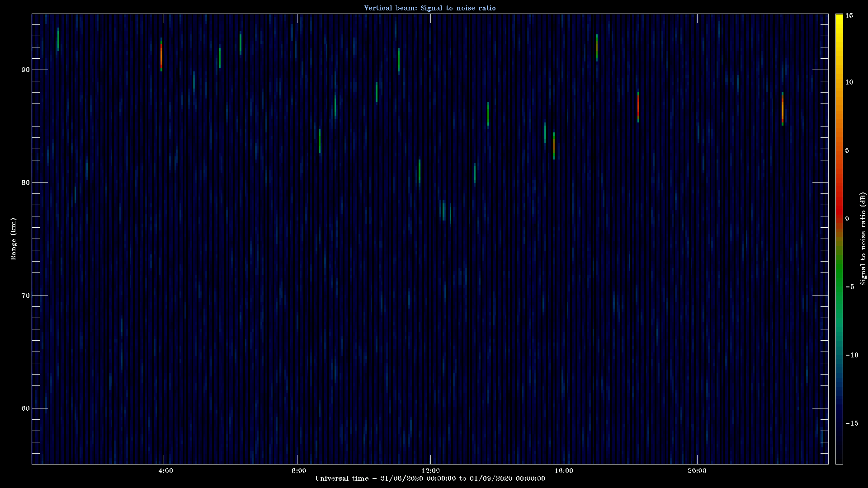Click the green echo near 17:00 at 92 km
Image resolution: width=868 pixels, height=488 pixels.
pyautogui.click(x=597, y=47)
